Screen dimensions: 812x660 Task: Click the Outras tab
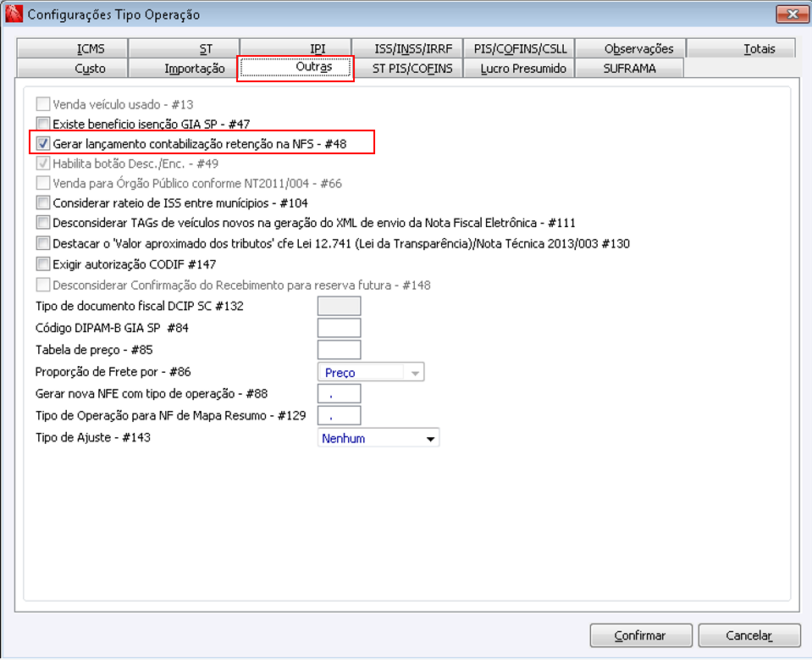coord(296,68)
